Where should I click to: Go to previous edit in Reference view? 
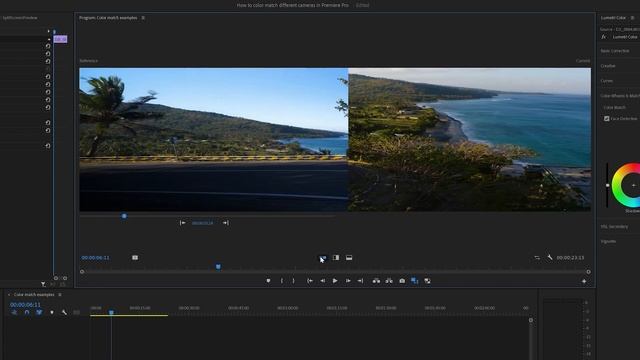[x=182, y=223]
